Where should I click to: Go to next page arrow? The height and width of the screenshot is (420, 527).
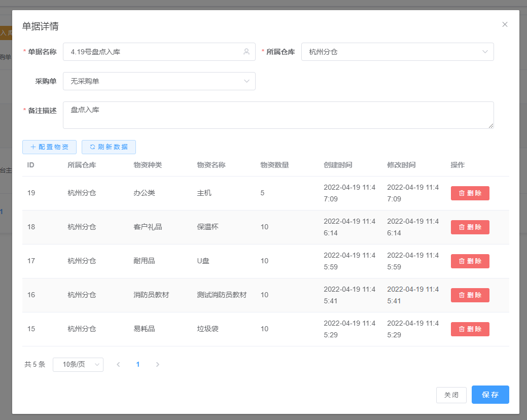tap(157, 365)
